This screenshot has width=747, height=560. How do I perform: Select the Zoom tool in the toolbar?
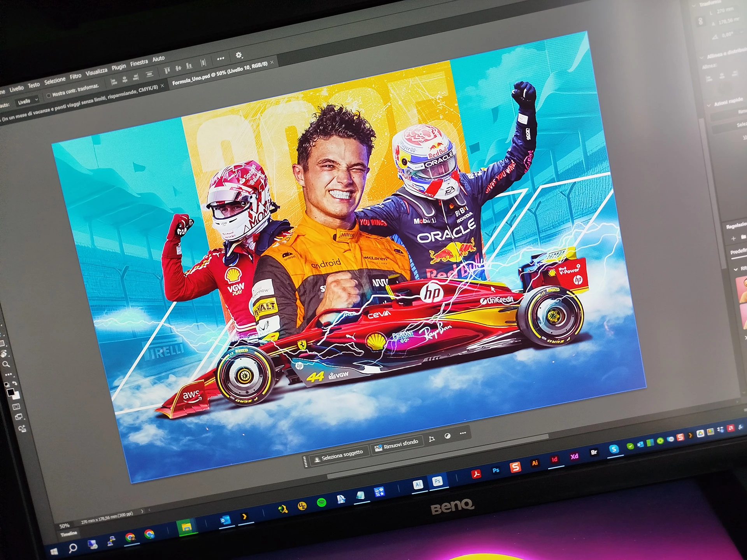pyautogui.click(x=6, y=364)
